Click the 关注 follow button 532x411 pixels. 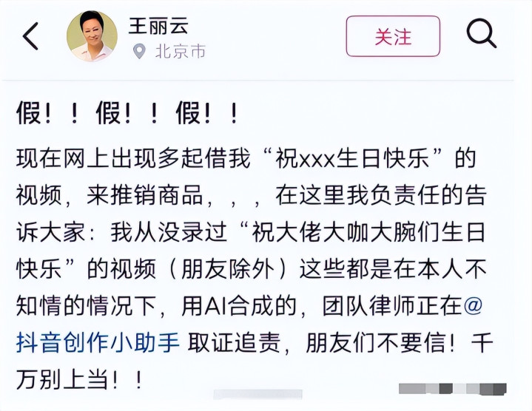click(393, 36)
